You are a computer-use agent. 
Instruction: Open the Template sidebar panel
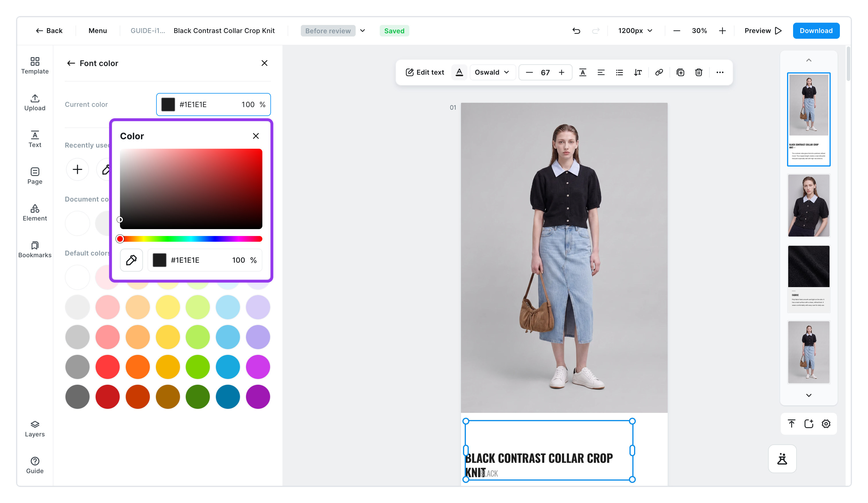tap(35, 66)
